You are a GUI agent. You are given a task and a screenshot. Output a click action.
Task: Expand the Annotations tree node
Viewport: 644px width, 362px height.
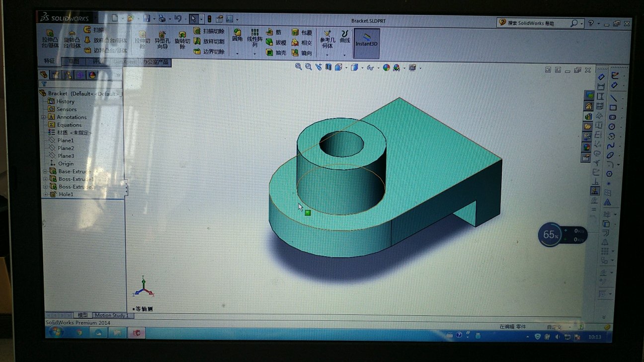click(44, 117)
